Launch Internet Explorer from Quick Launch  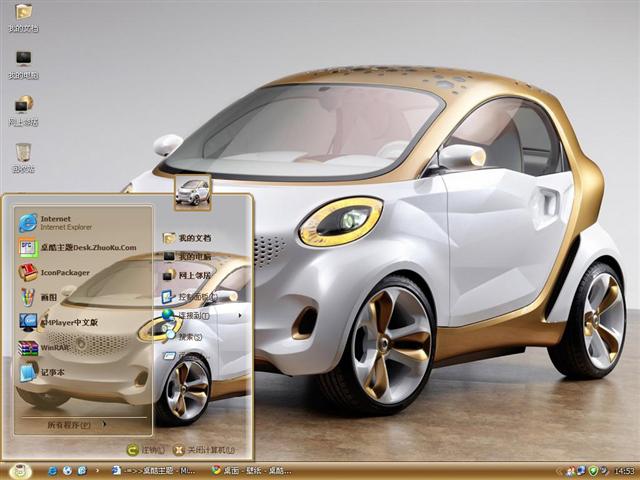[53, 471]
